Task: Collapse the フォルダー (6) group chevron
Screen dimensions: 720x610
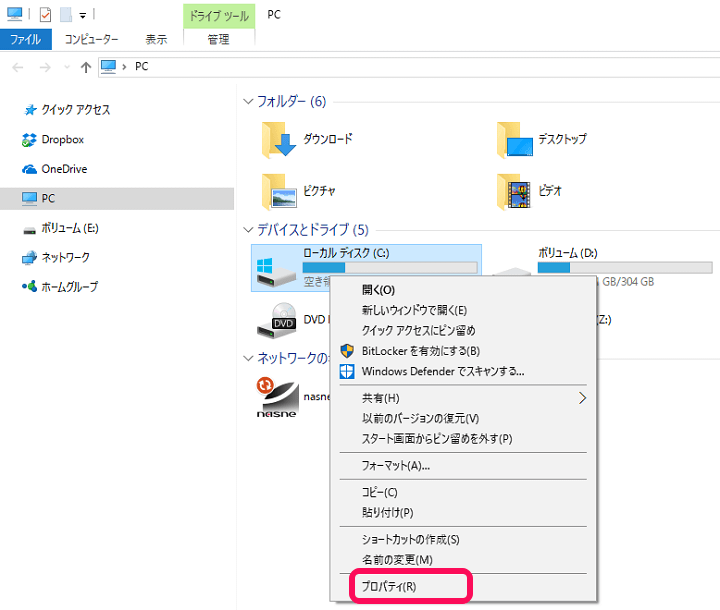Action: pyautogui.click(x=248, y=101)
